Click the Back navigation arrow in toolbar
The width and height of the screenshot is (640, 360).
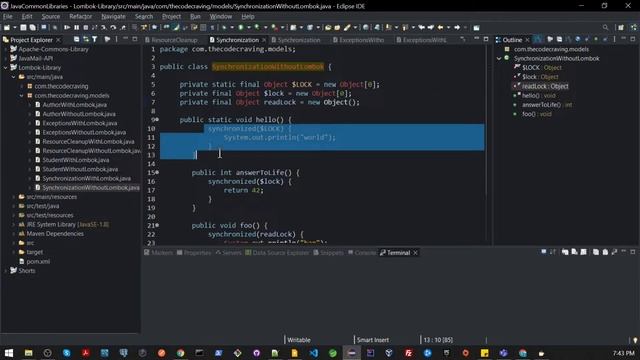440,27
